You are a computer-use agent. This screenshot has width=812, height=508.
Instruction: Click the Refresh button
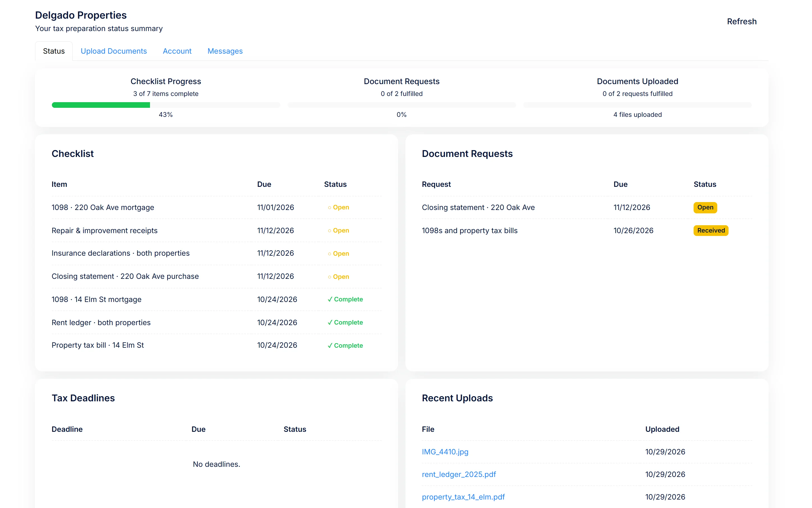742,21
